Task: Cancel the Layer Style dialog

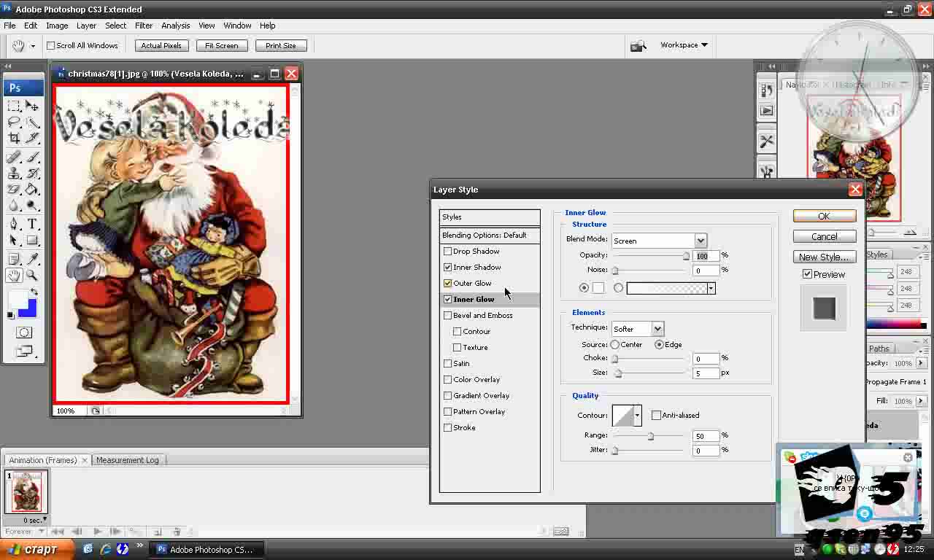Action: click(x=824, y=237)
